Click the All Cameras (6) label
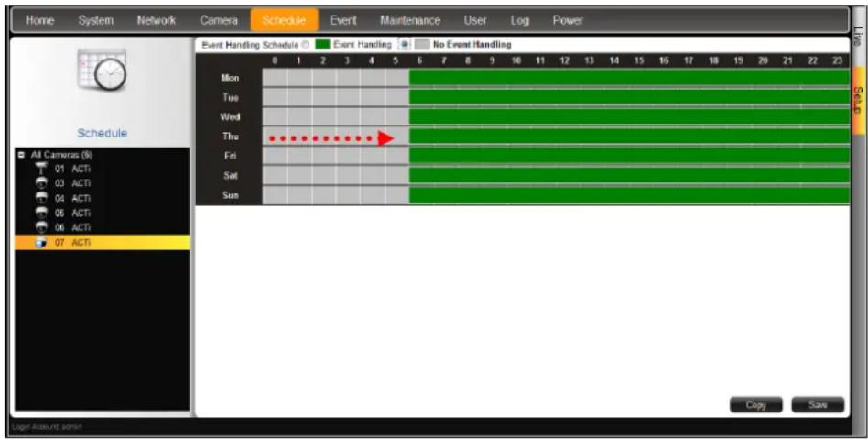The width and height of the screenshot is (868, 439). point(61,155)
